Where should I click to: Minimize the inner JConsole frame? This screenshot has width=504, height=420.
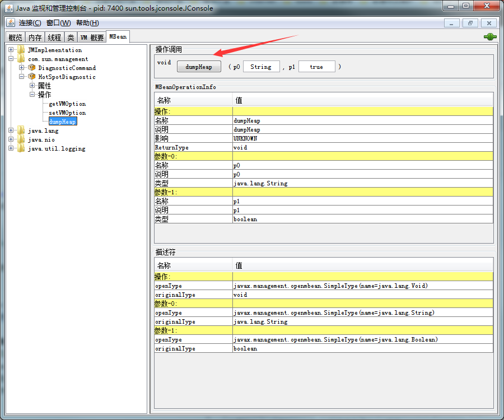pyautogui.click(x=451, y=23)
